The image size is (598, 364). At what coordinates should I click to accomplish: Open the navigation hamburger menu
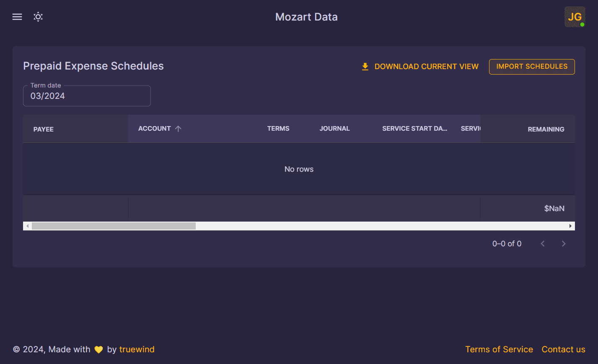17,16
